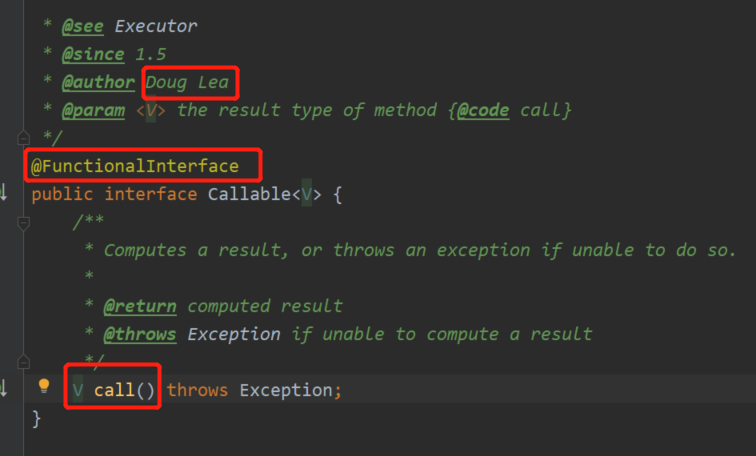The width and height of the screenshot is (756, 456).
Task: Click the Exception type after throws keyword
Action: (286, 390)
